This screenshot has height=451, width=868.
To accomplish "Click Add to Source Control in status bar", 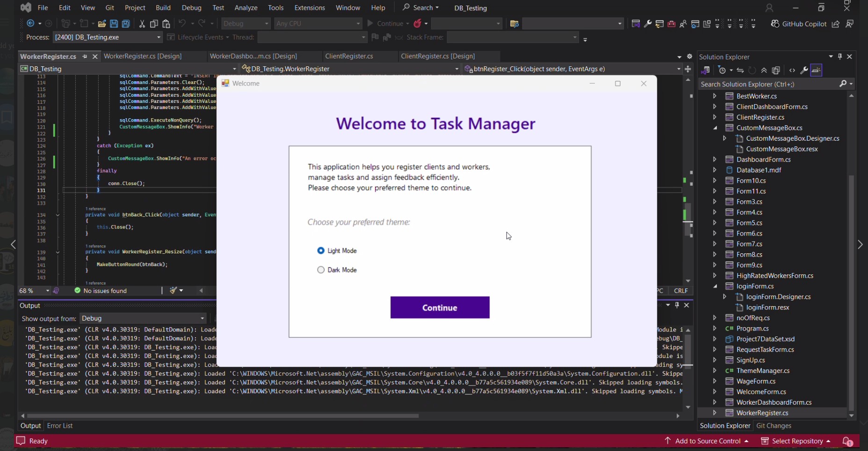I will (707, 441).
